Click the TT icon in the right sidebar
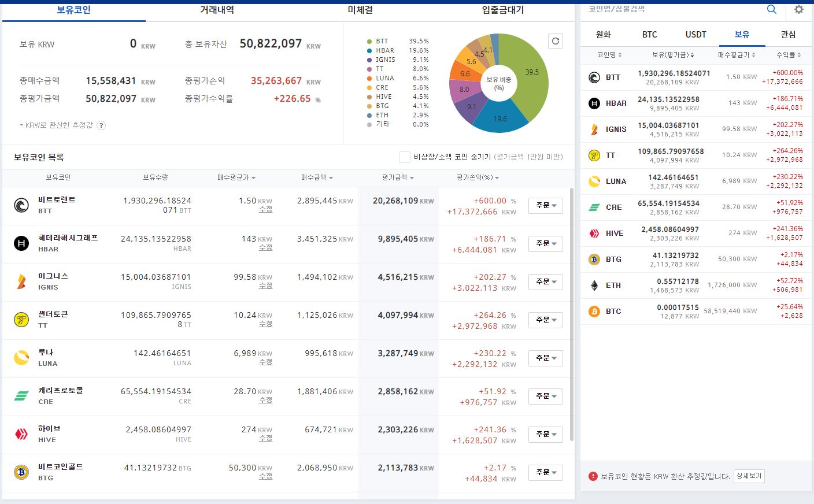The height and width of the screenshot is (504, 814). coord(594,155)
